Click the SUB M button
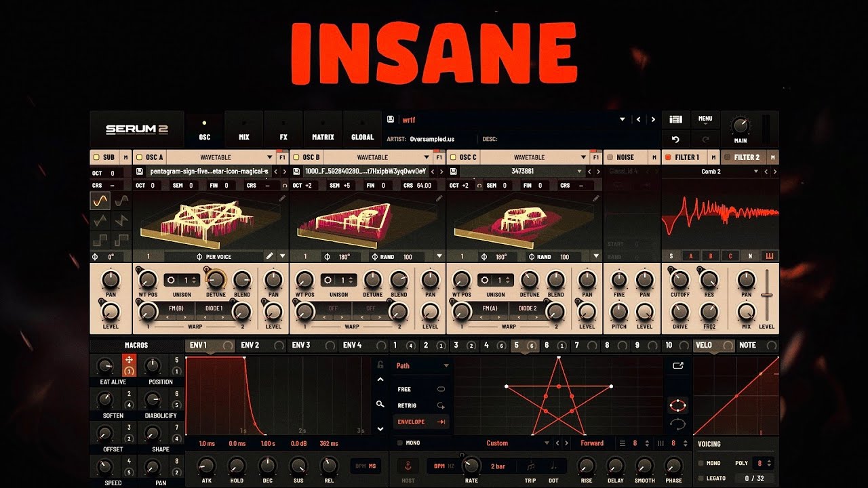Image resolution: width=868 pixels, height=488 pixels. pyautogui.click(x=125, y=157)
